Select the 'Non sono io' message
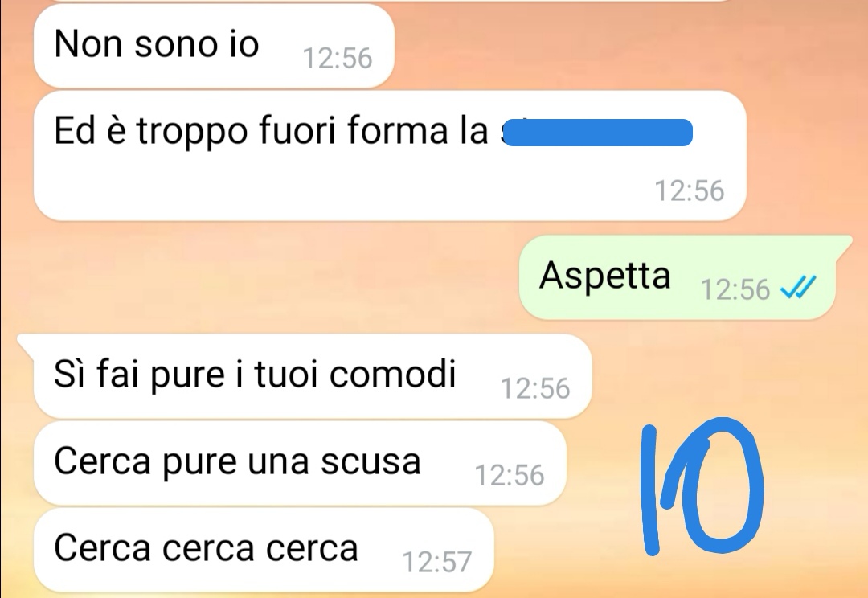868x598 pixels. pos(214,46)
